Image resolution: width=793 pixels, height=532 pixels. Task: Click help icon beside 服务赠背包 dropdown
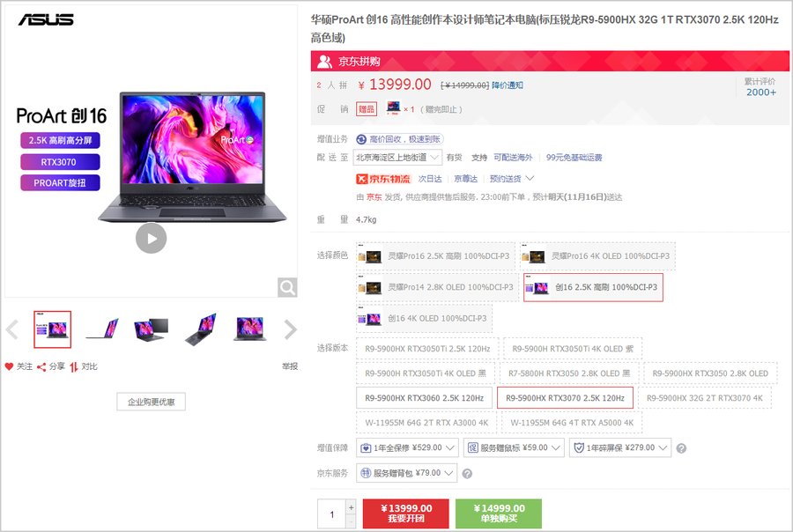[x=467, y=474]
